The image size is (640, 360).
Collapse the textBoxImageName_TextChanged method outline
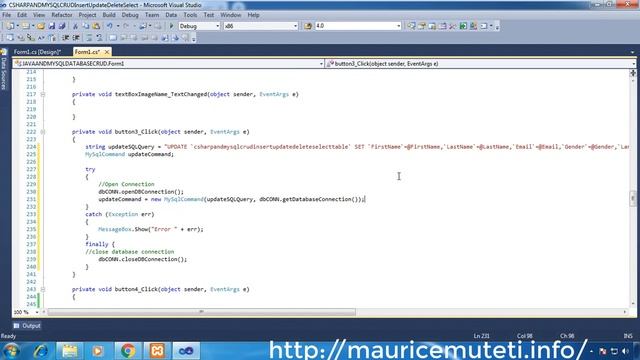tap(42, 94)
